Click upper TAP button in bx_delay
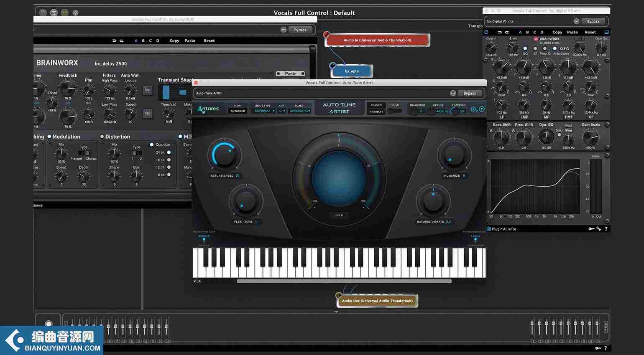Viewport: 644px width, 355px height. click(x=148, y=90)
